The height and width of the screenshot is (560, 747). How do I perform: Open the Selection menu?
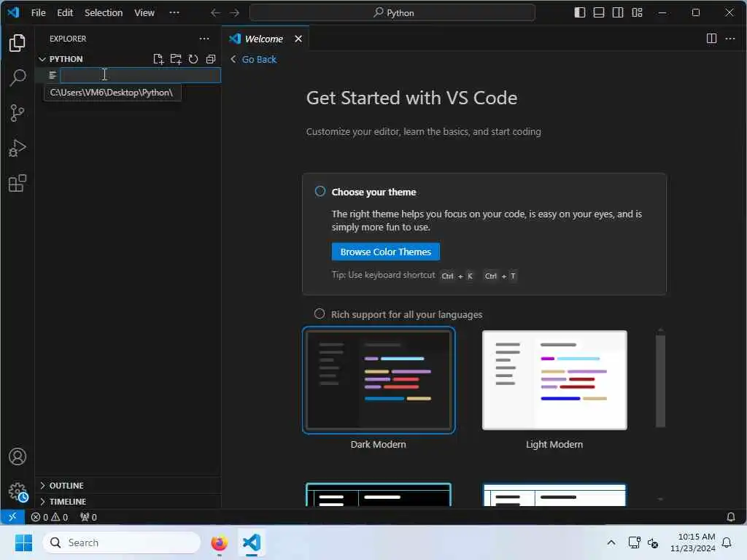tap(104, 13)
